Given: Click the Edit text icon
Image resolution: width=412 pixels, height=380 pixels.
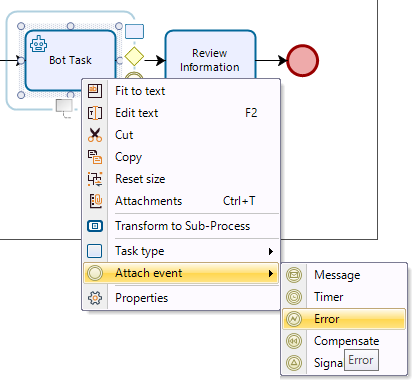Looking at the screenshot, I should [95, 113].
